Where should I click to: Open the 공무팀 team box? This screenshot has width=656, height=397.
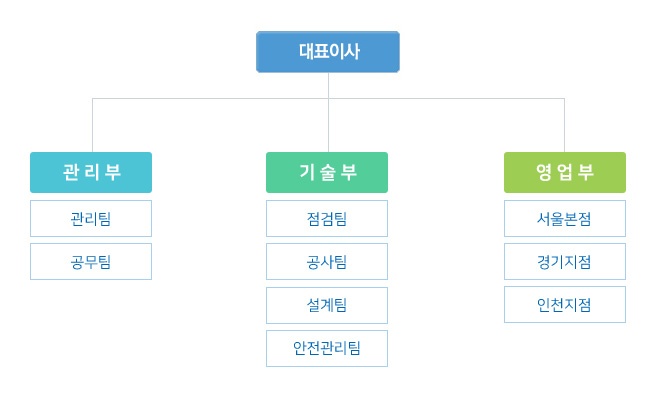click(91, 261)
